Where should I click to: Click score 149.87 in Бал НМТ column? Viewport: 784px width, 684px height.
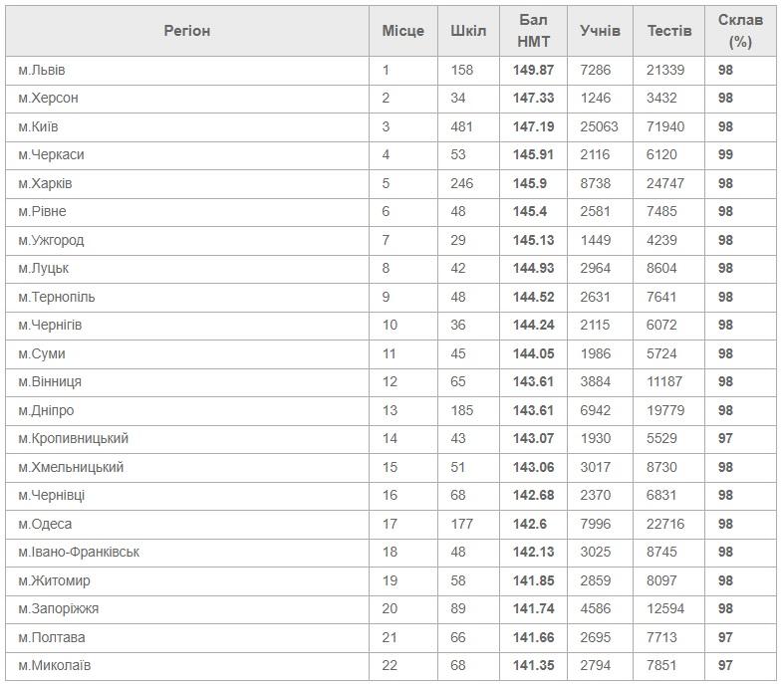pyautogui.click(x=534, y=70)
